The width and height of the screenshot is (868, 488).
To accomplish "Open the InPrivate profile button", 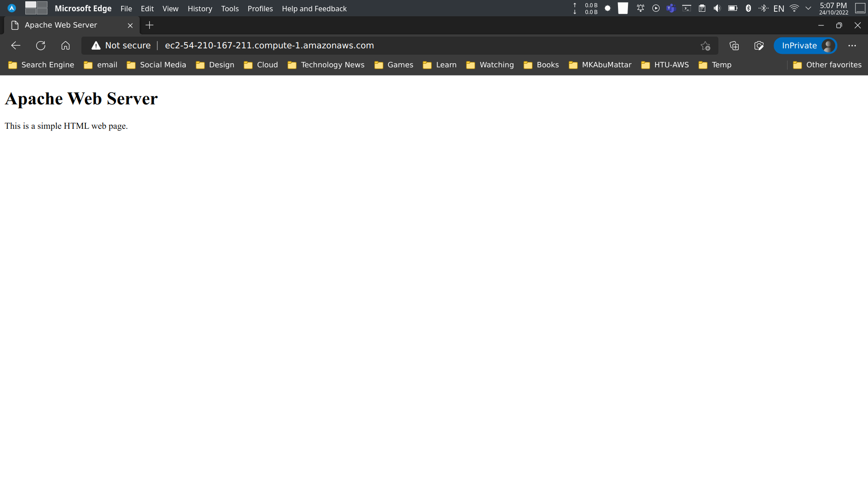I will (x=806, y=45).
